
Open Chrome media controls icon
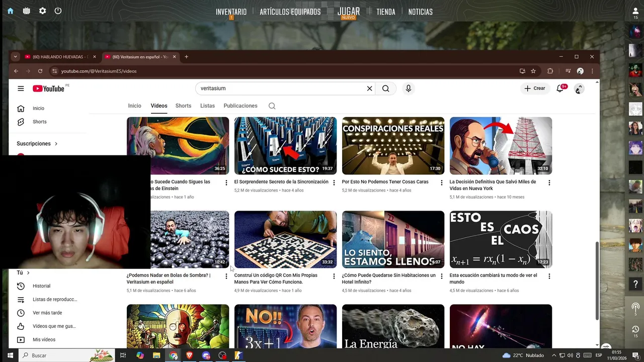[568, 71]
